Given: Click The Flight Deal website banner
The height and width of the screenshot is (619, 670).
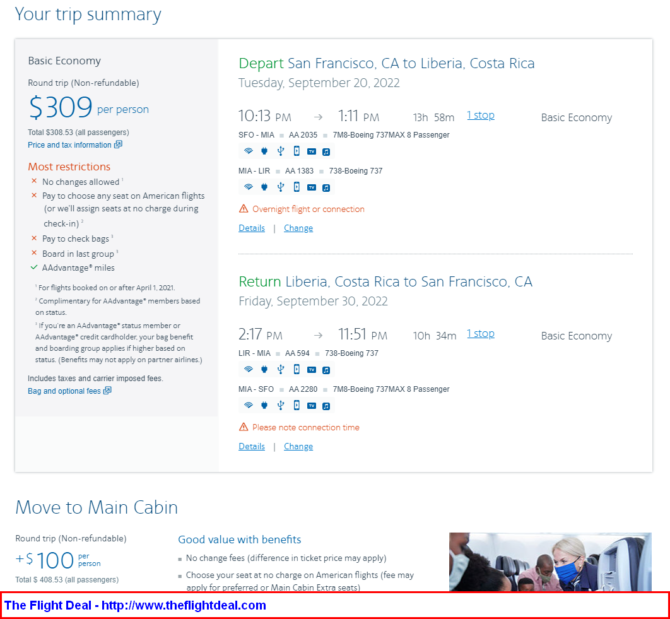Looking at the screenshot, I should (x=135, y=605).
